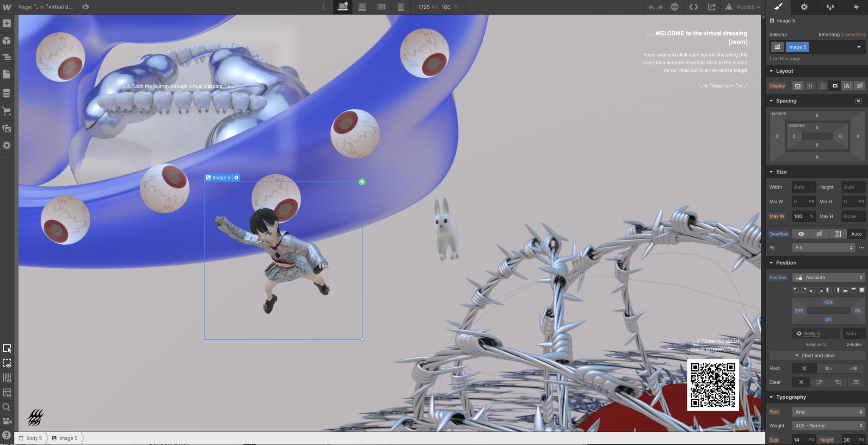Click the 2 selectors inheriting link
The width and height of the screenshot is (868, 445).
853,34
